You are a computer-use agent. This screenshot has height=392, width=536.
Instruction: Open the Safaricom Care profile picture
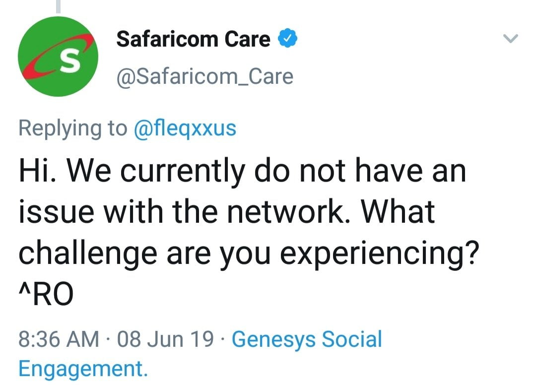pos(58,57)
